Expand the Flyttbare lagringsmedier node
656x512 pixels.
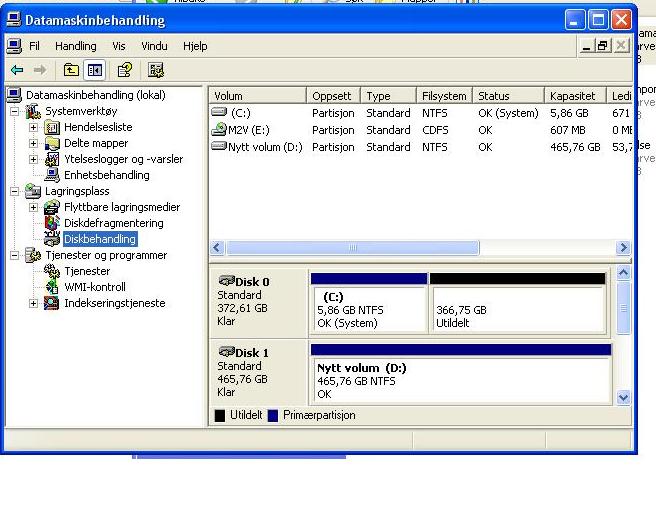pos(33,207)
